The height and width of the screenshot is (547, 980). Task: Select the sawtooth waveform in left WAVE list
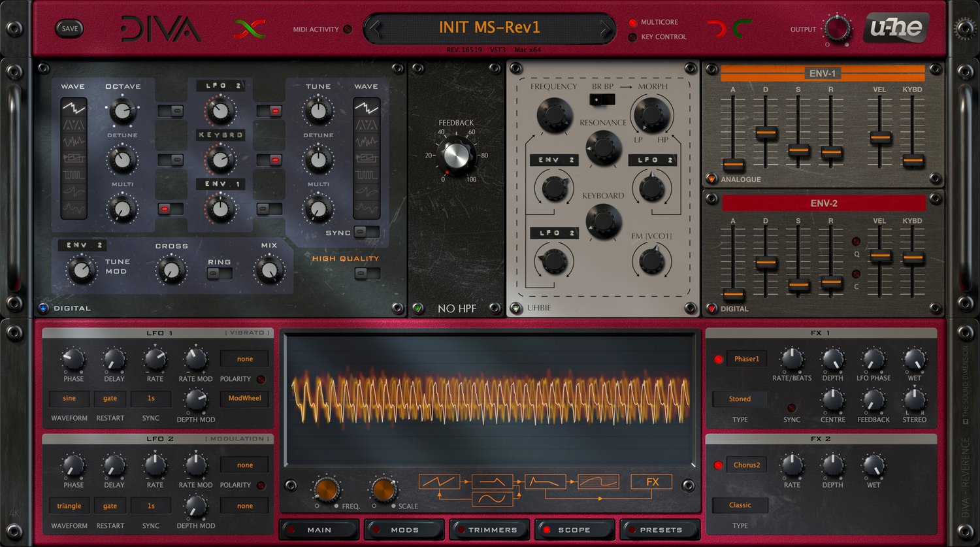73,107
